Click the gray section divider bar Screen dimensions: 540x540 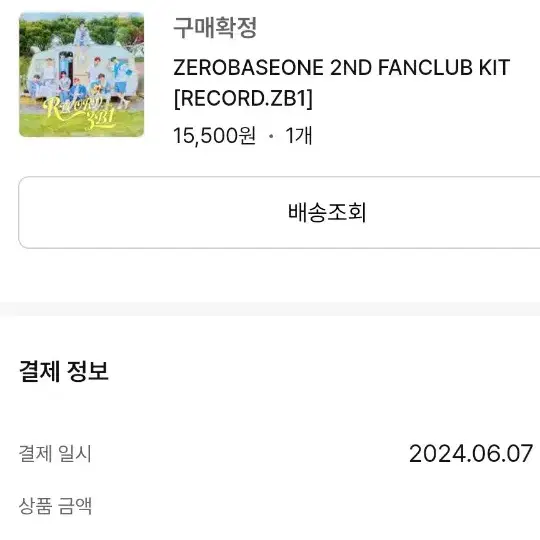270,309
